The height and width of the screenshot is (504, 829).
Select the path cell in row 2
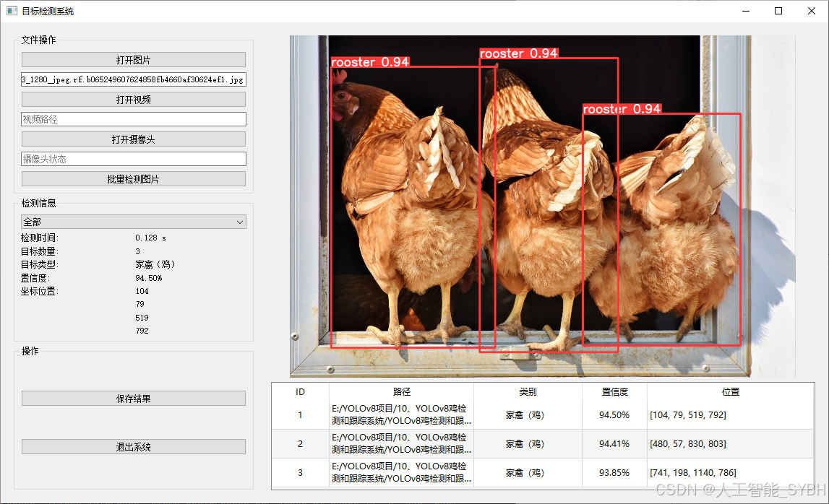coord(401,444)
